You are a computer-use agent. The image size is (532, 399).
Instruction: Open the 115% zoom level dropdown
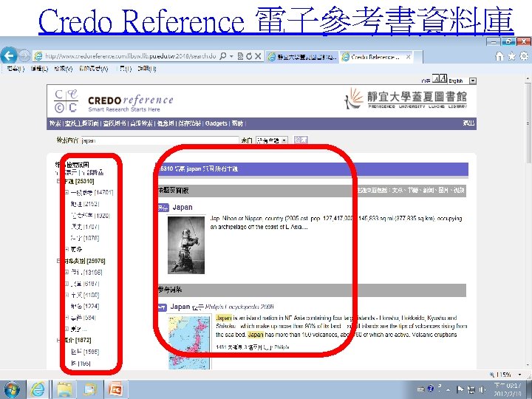[x=519, y=375]
